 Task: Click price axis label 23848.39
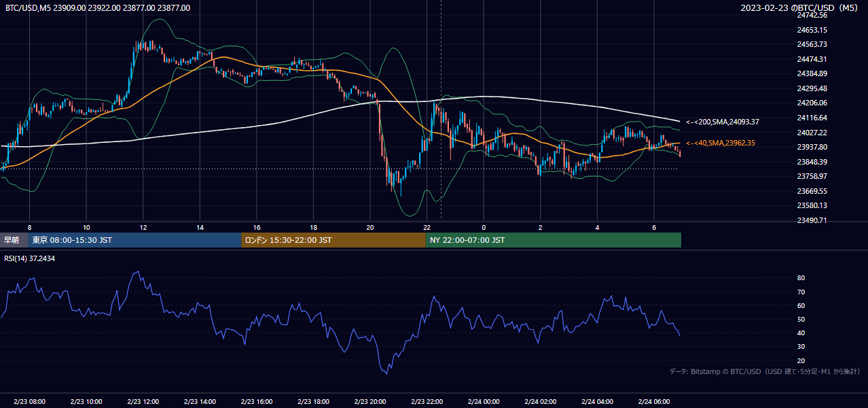point(812,162)
